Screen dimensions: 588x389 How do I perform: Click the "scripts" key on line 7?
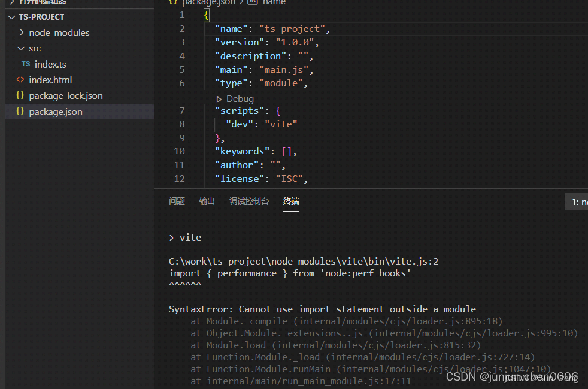240,111
